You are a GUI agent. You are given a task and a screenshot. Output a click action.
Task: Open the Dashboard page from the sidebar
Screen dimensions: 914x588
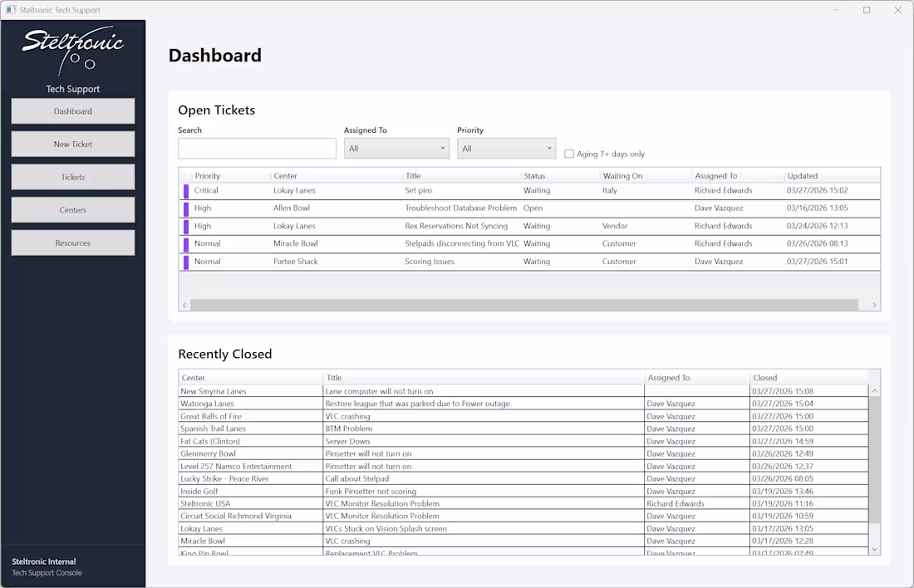tap(72, 110)
